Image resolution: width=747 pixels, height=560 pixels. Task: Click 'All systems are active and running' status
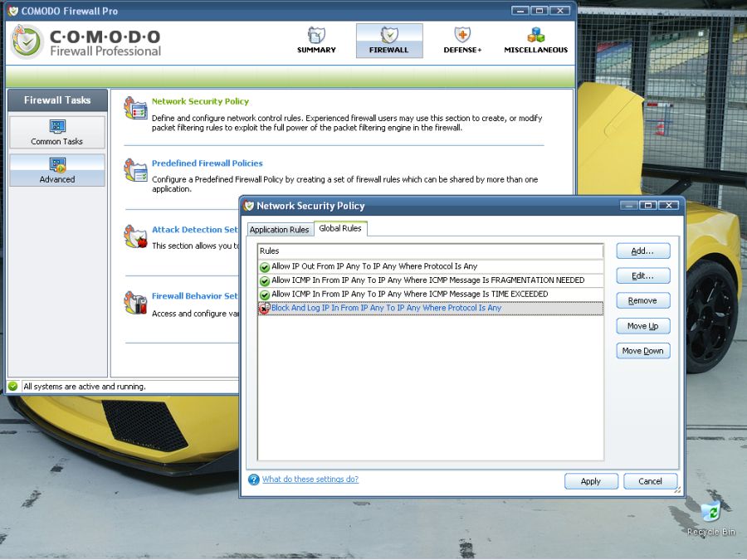click(85, 387)
